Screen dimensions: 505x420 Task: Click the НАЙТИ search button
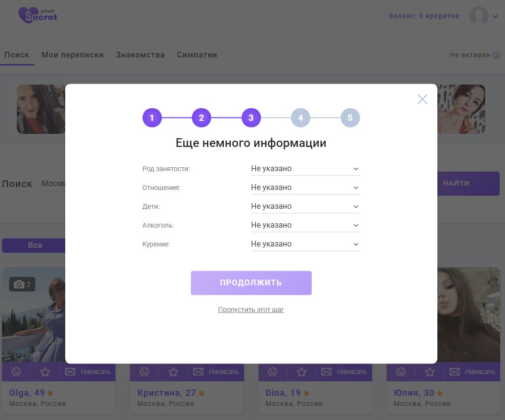click(x=469, y=183)
